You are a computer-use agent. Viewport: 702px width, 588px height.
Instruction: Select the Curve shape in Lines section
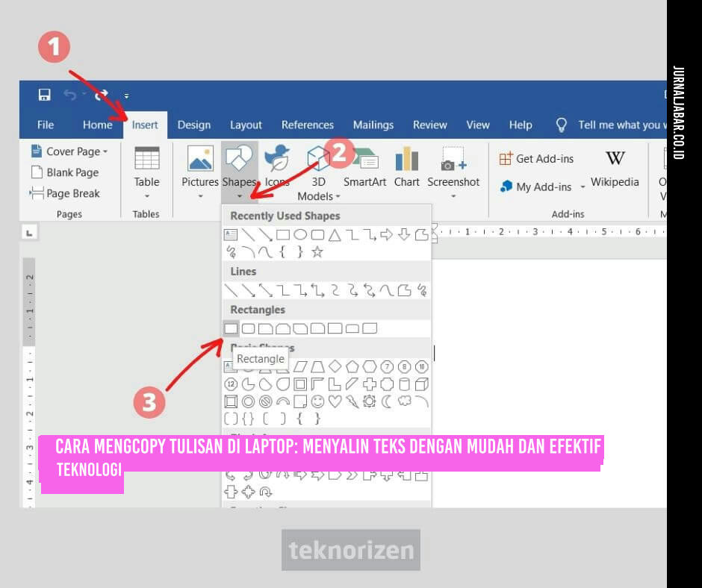point(386,290)
